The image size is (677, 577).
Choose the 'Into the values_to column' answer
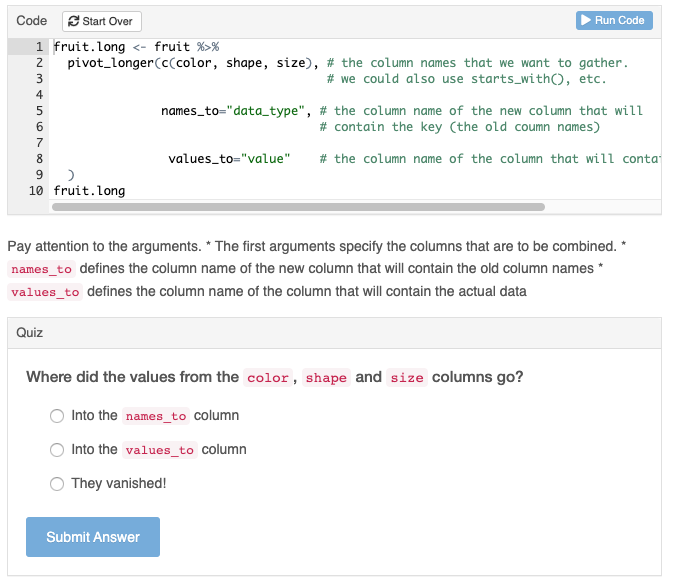57,449
